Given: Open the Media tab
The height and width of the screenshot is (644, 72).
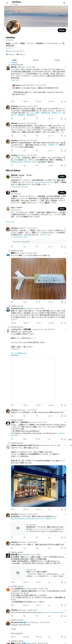Looking at the screenshot, I should click(57, 60).
